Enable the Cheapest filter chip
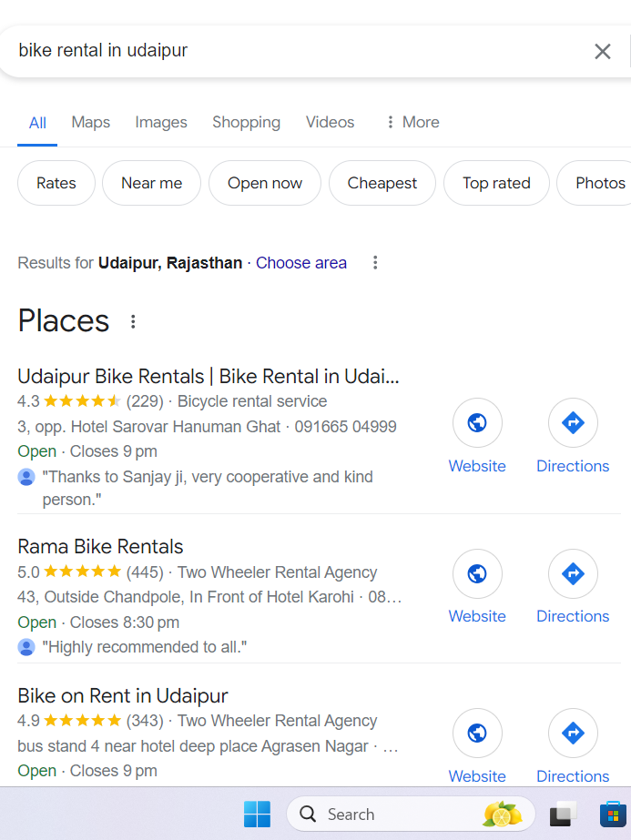 tap(382, 183)
